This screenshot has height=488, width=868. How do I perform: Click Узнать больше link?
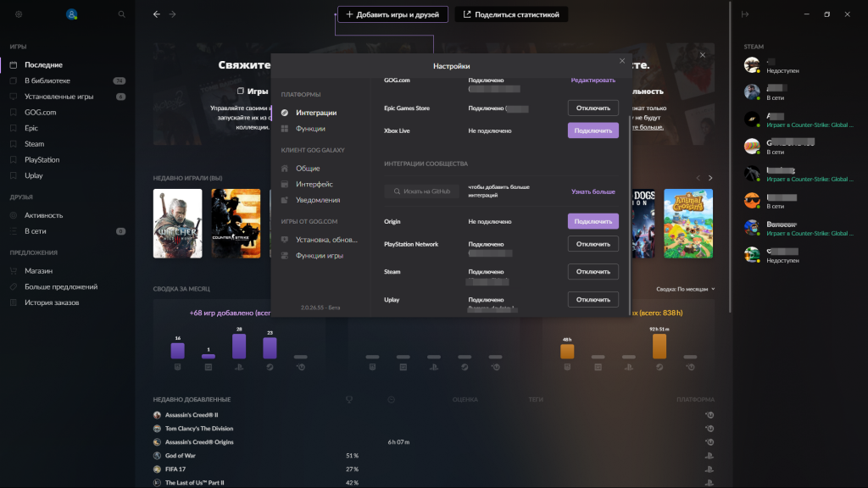(x=593, y=192)
